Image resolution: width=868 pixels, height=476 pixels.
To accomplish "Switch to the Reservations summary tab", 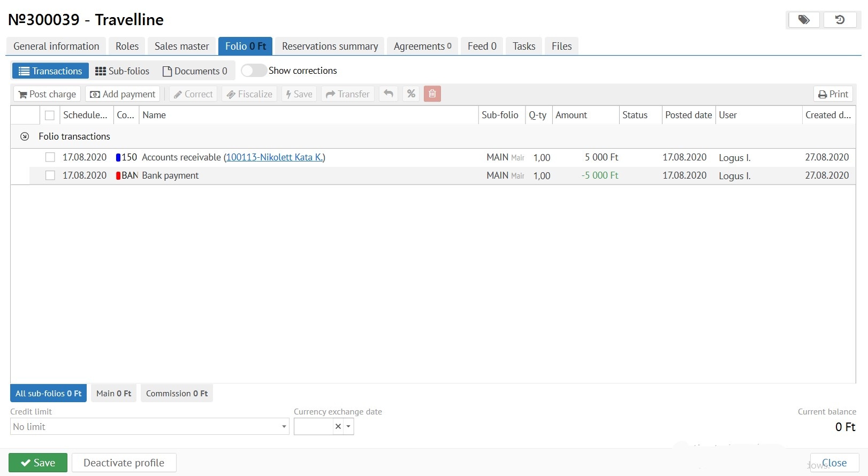I will [330, 47].
